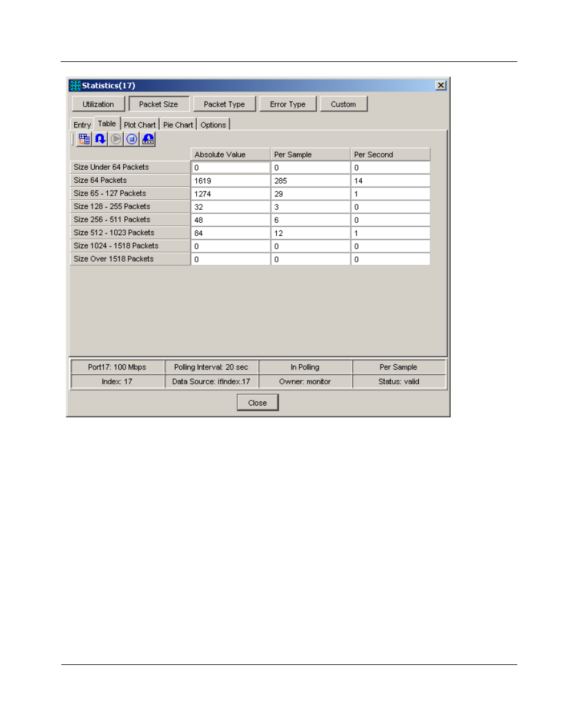Open the Custom statistics view
This screenshot has width=562, height=728.
pos(343,104)
